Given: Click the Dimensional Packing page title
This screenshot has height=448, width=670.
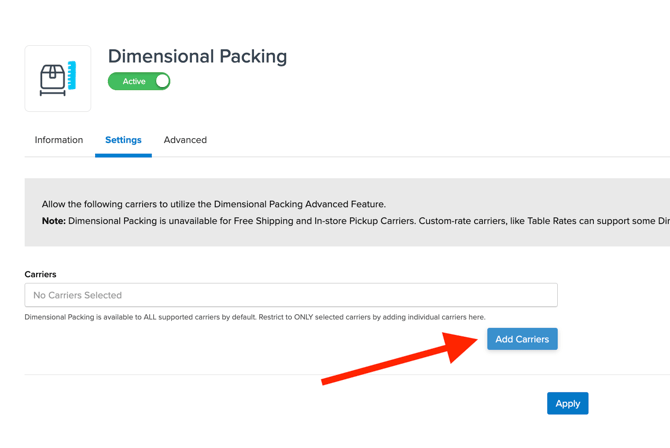Looking at the screenshot, I should 197,56.
